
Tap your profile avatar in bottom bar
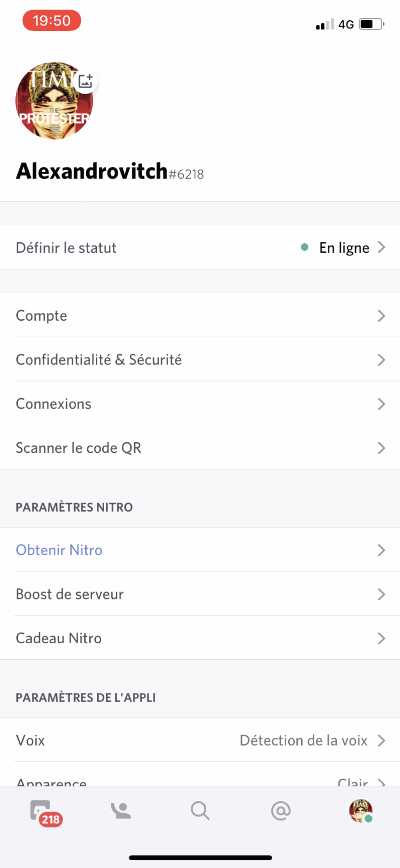360,811
